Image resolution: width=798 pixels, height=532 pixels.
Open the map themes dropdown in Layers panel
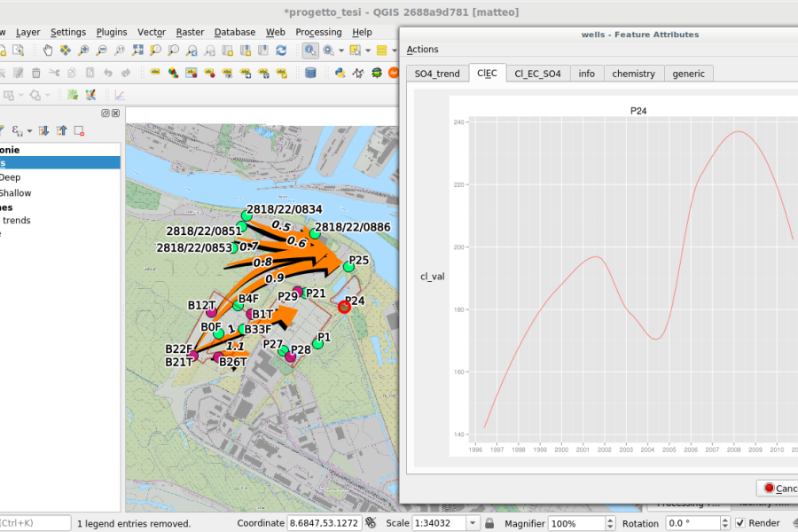[29, 131]
